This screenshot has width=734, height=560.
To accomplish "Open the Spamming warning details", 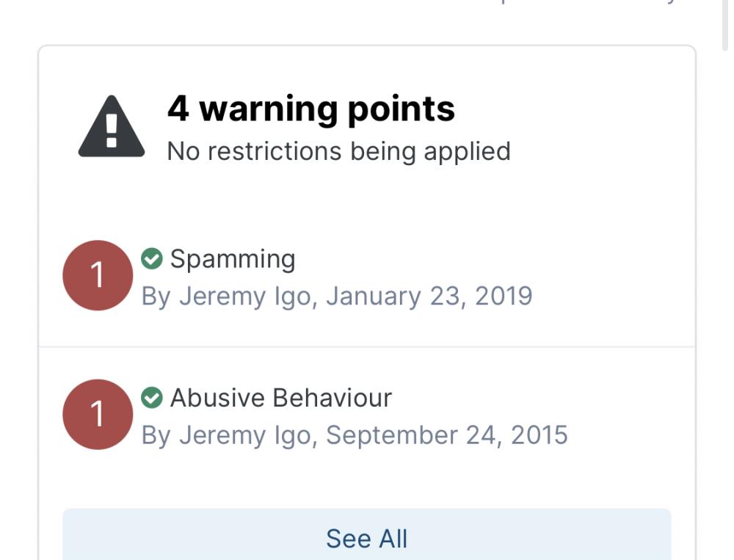I will 233,259.
